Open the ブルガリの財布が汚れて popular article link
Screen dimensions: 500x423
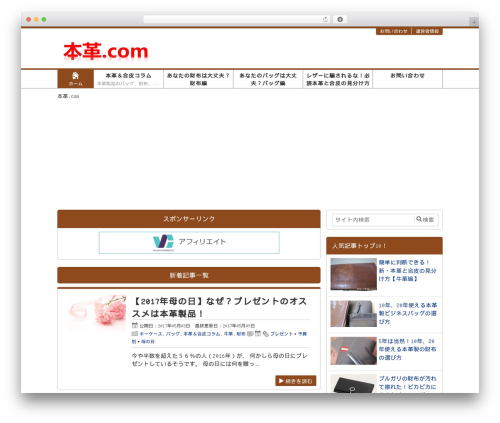407,383
